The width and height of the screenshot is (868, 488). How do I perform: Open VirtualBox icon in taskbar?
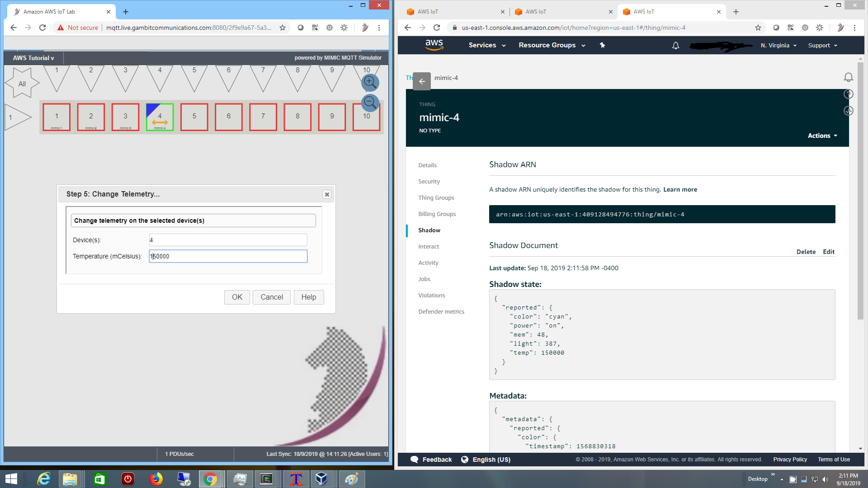click(x=321, y=479)
